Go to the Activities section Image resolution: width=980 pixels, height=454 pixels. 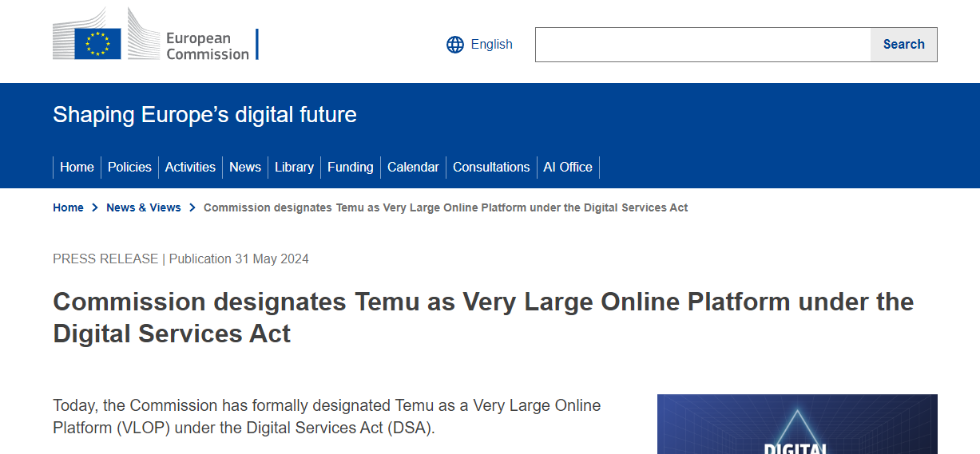(x=190, y=168)
